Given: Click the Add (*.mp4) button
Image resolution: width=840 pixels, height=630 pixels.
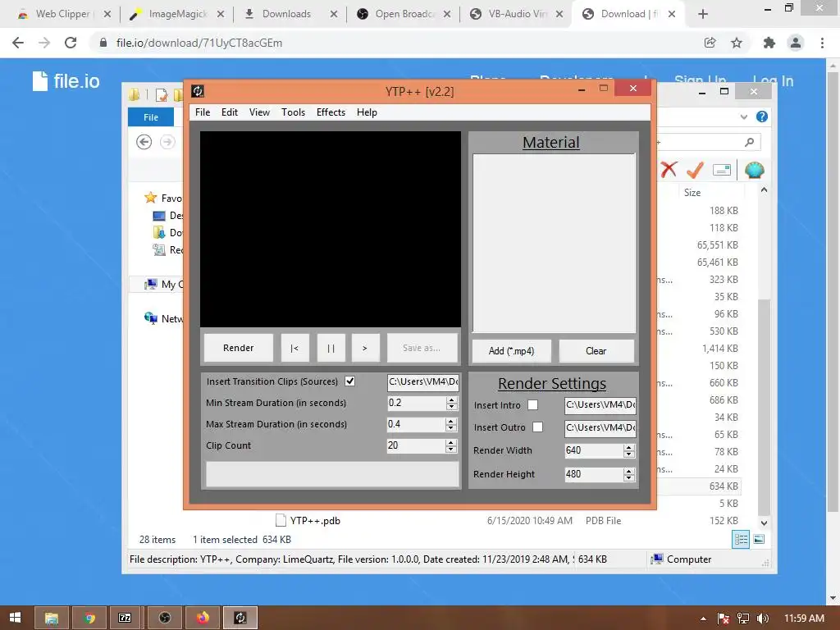Looking at the screenshot, I should [x=512, y=351].
